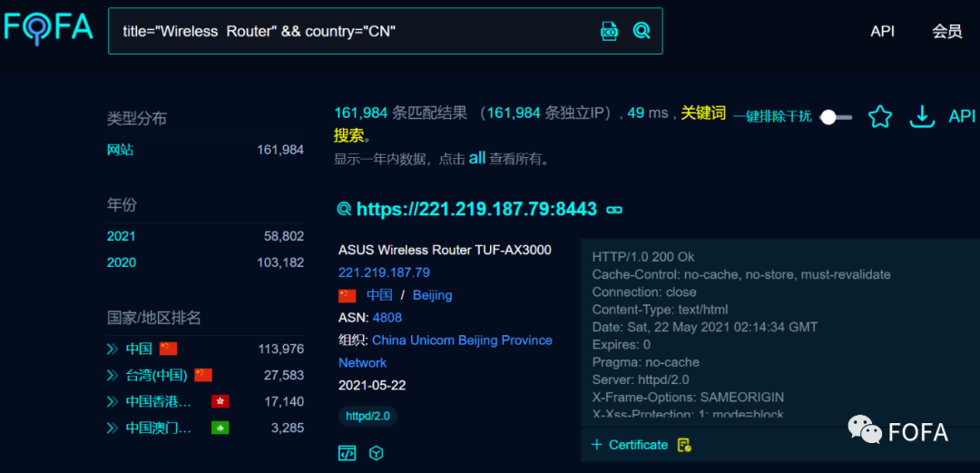Click the icon before https://221.219.187.79:8443

344,209
